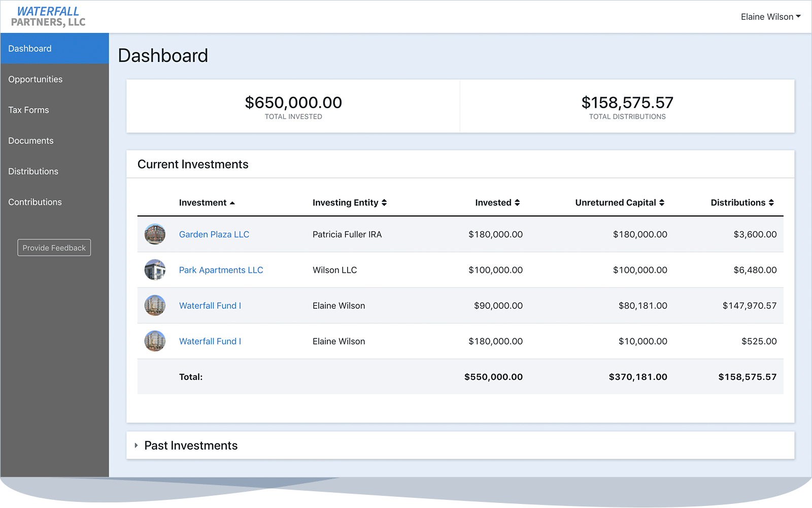The height and width of the screenshot is (508, 812).
Task: Toggle sorting on the Investing Entity column
Action: pyautogui.click(x=385, y=202)
